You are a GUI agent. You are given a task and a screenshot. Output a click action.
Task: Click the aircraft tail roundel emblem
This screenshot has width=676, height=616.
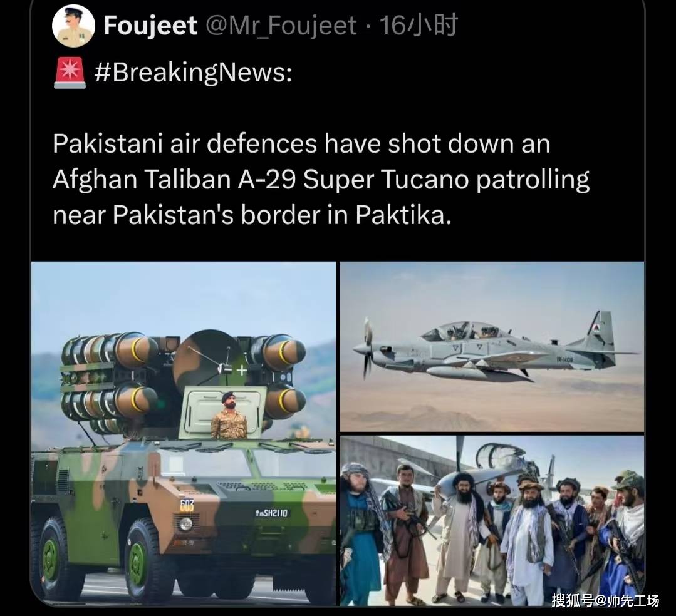click(x=598, y=329)
